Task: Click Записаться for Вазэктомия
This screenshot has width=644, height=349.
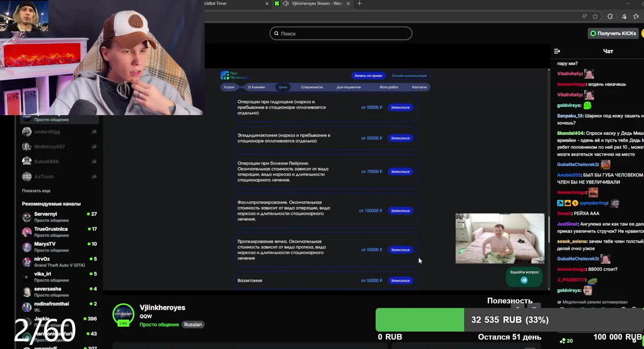Action: (400, 281)
